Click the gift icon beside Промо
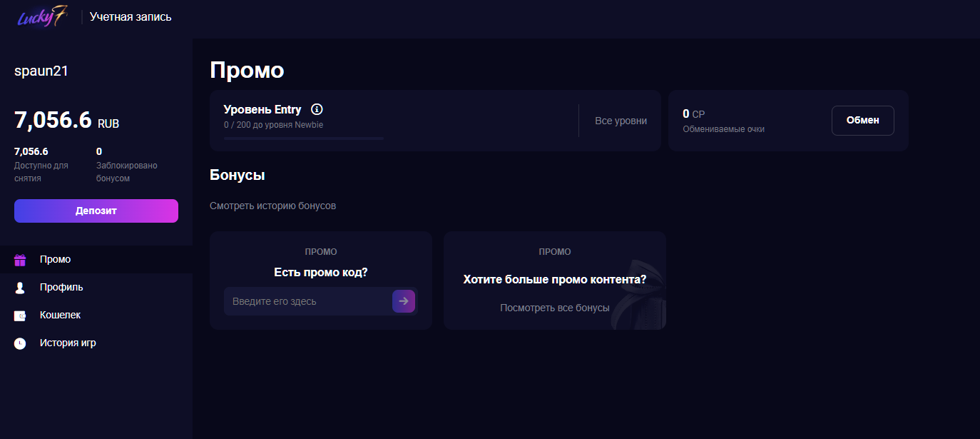This screenshot has height=439, width=980. pyautogui.click(x=20, y=260)
